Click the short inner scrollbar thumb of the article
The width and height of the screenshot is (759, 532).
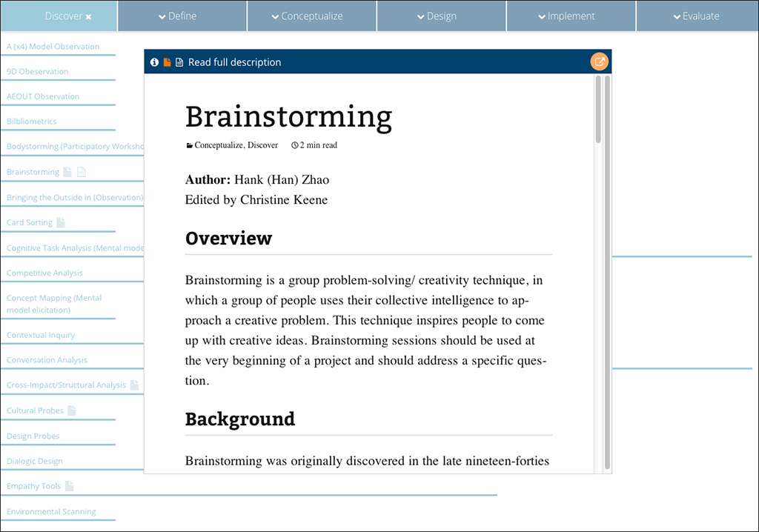pyautogui.click(x=598, y=110)
